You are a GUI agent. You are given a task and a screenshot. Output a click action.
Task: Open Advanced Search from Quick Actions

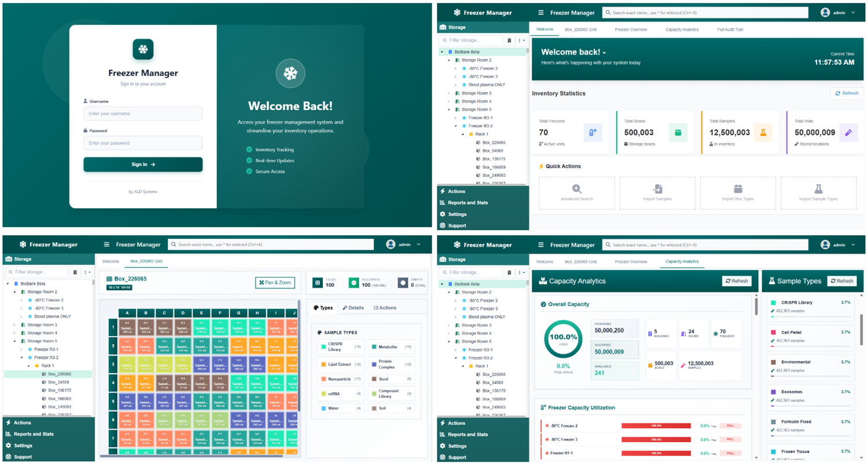pyautogui.click(x=576, y=193)
